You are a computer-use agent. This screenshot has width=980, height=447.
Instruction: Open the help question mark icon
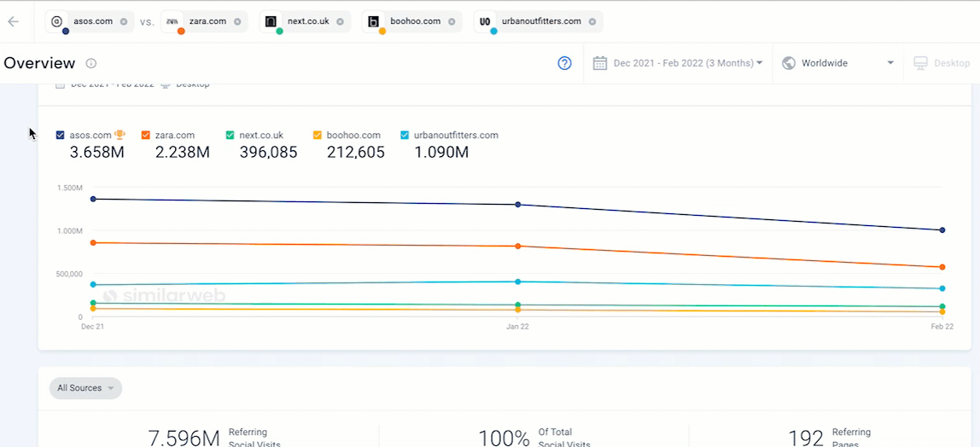(564, 63)
